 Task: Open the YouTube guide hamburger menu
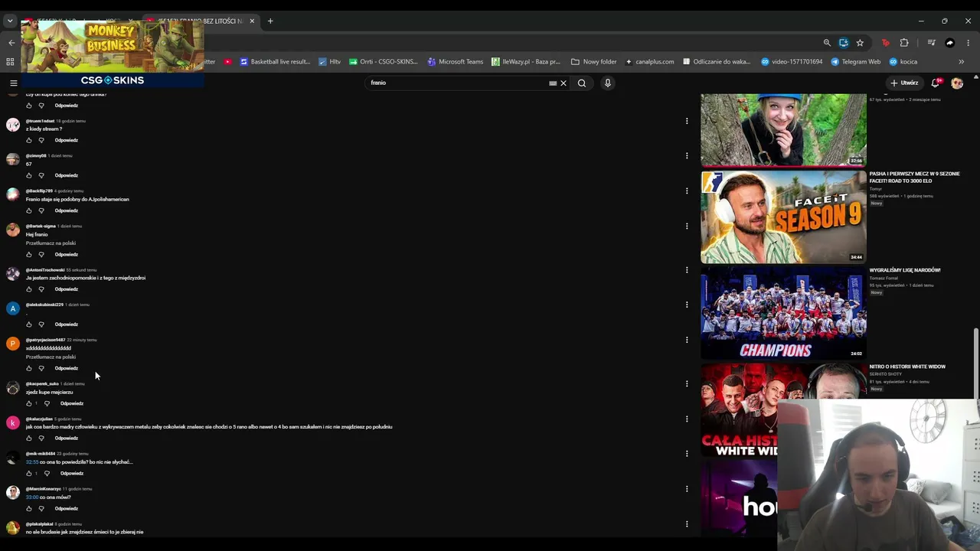(x=13, y=83)
